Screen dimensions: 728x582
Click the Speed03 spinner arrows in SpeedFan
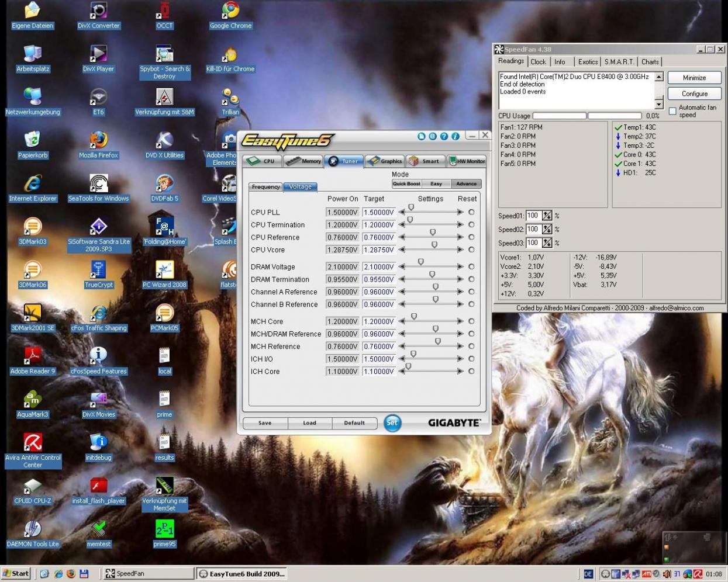coord(547,243)
